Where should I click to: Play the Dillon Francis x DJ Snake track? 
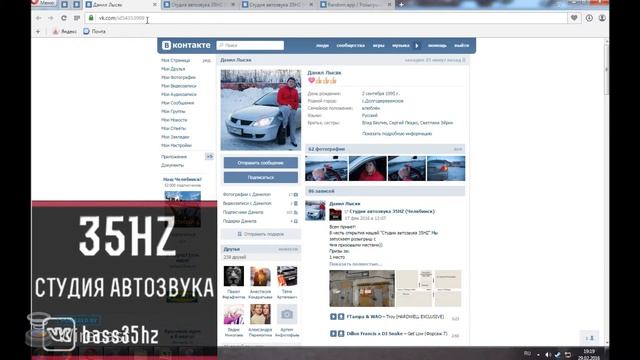click(x=333, y=334)
